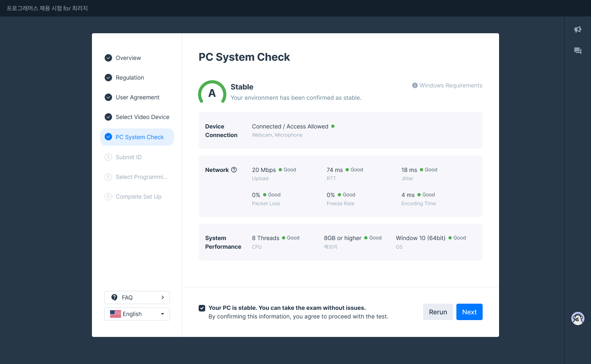
Task: Click the language dropdown caret arrow
Action: (x=163, y=314)
